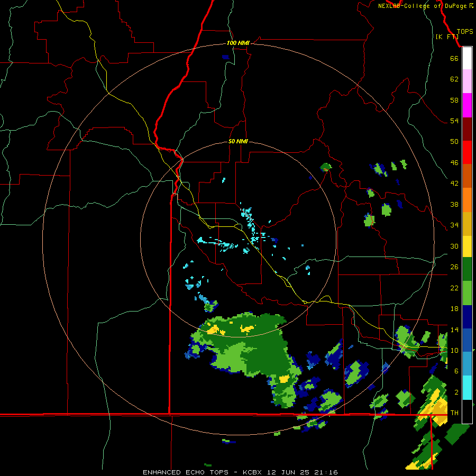Pick the bright yellow legend color block
The image size is (476, 476).
(467, 246)
